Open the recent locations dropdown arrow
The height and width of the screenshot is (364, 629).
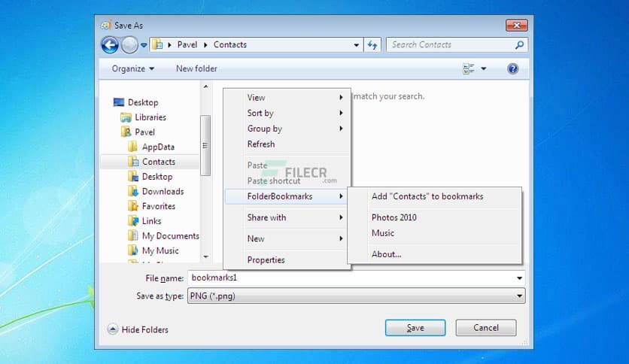pos(144,45)
